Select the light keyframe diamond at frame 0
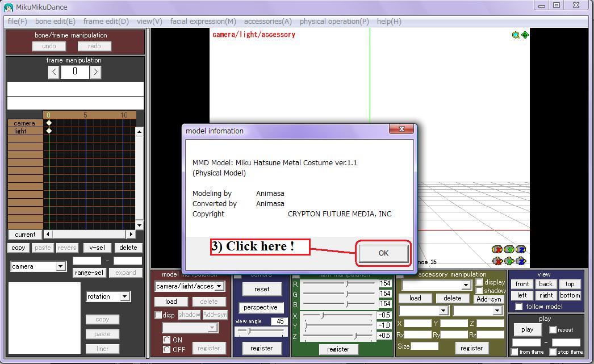The image size is (594, 364). (49, 131)
